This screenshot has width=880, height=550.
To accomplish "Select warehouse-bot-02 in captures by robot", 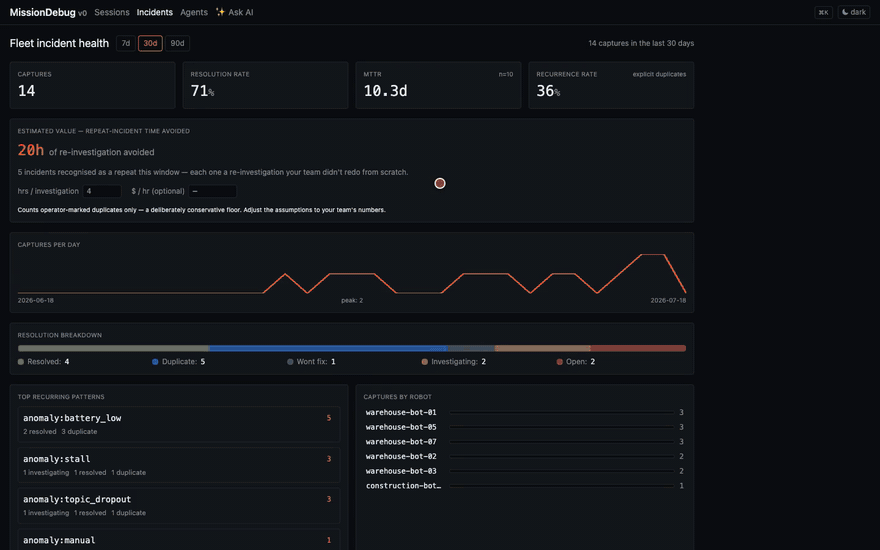I will pyautogui.click(x=524, y=456).
